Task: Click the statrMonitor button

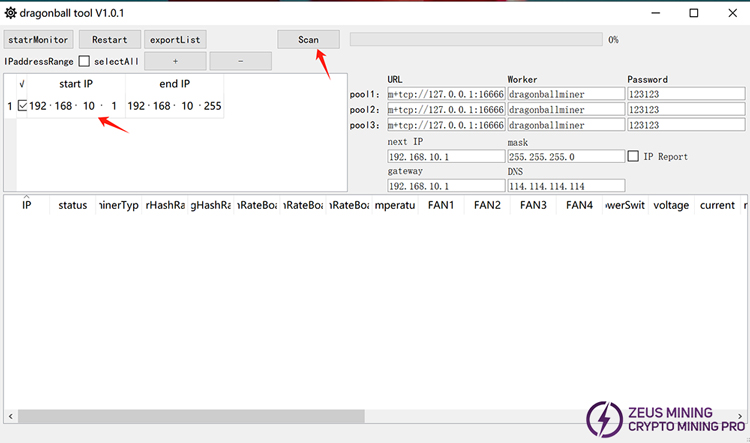Action: 38,40
